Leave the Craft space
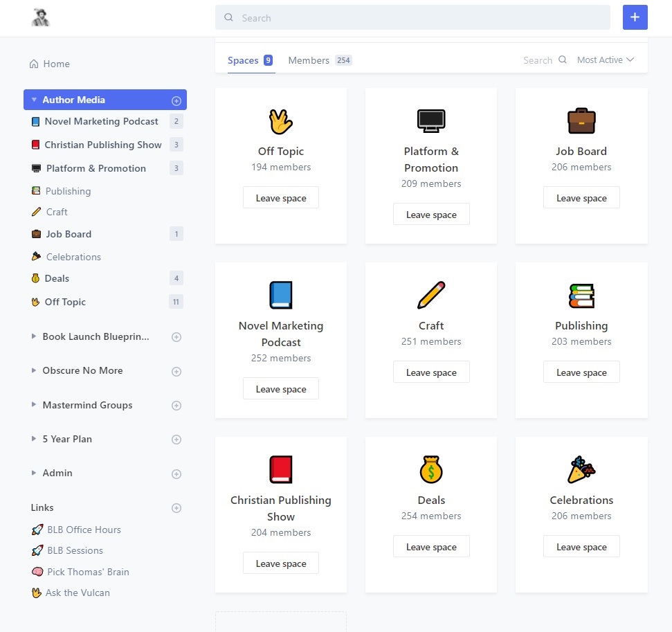Screen dimensions: 672x632 pyautogui.click(x=431, y=372)
